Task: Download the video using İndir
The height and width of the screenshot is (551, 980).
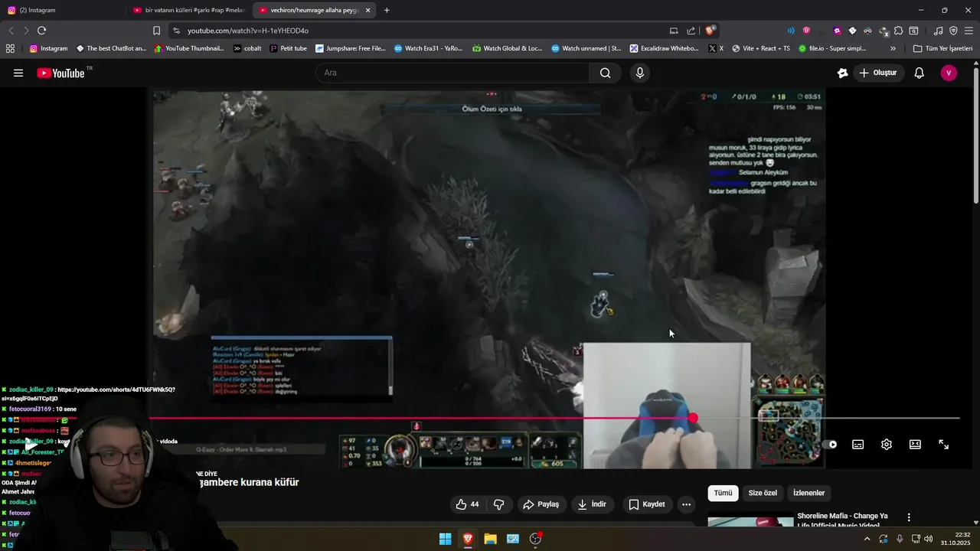Action: [592, 504]
